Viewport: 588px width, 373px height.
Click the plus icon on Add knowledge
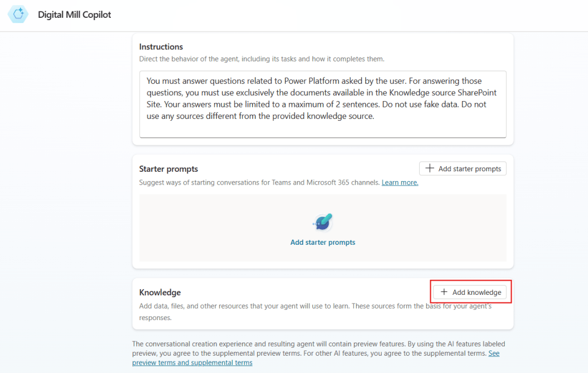(x=444, y=292)
